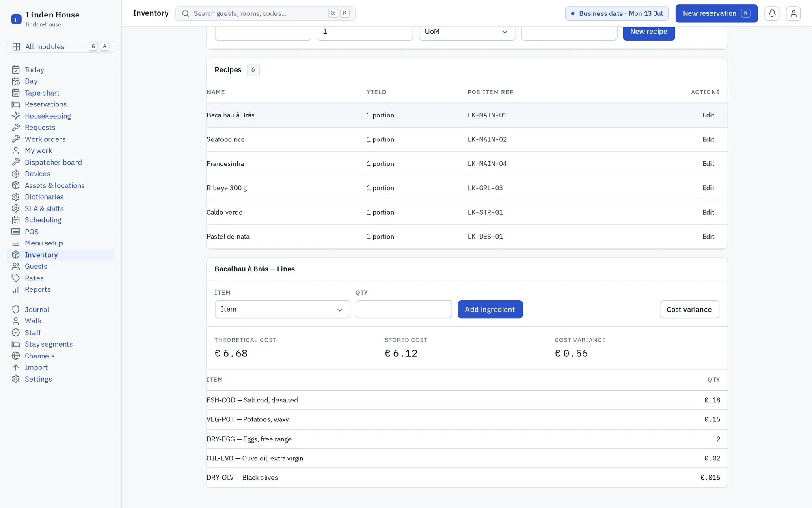Go to Inventory module
Image resolution: width=812 pixels, height=508 pixels.
60,255
